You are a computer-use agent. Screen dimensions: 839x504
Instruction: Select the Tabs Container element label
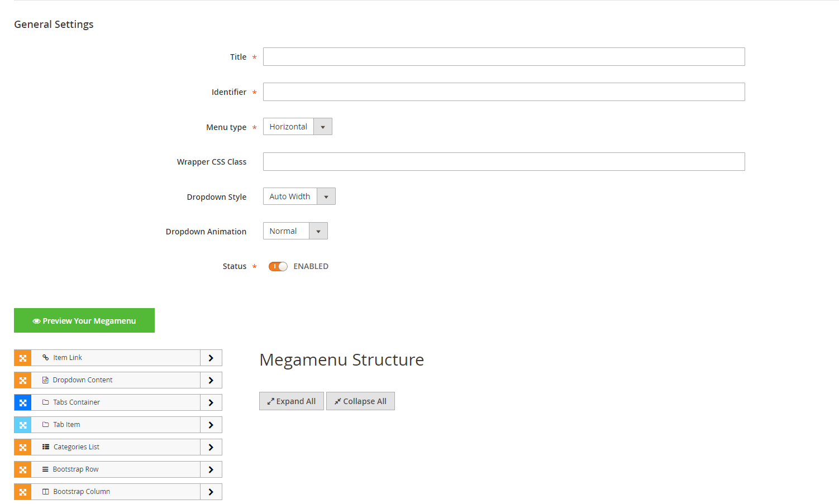[x=77, y=402]
